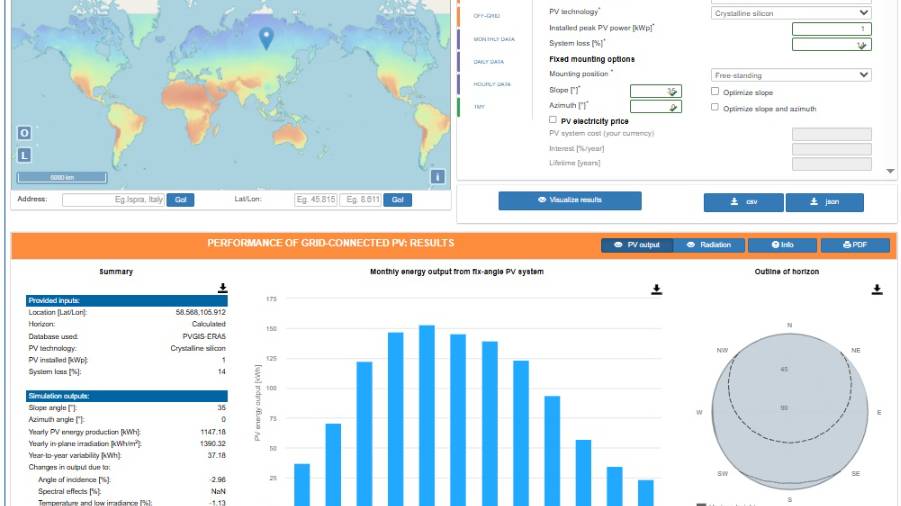Open the map info 'i' button
Screen dimensions: 901x506
[x=437, y=177]
